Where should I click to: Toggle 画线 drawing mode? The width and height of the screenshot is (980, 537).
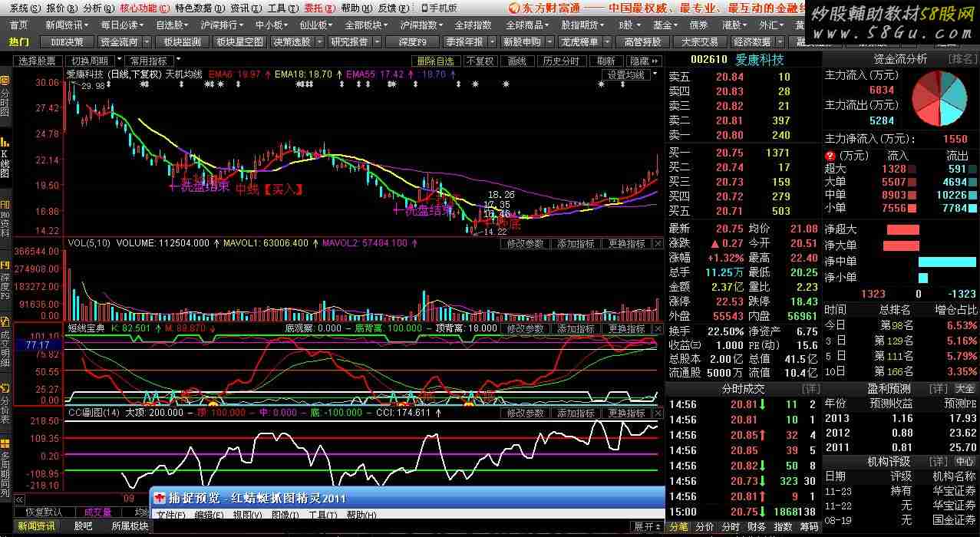pos(517,61)
